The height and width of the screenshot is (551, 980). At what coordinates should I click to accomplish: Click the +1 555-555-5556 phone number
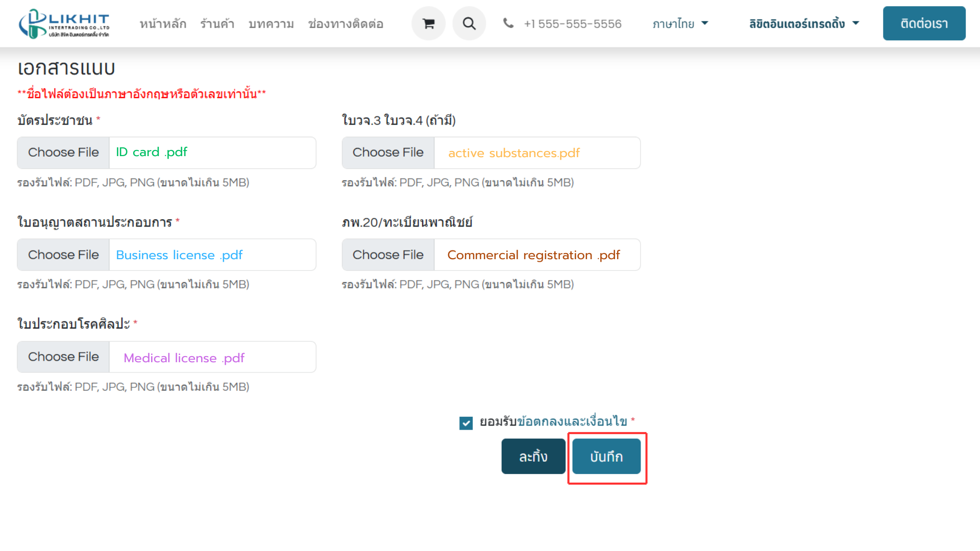pos(573,24)
